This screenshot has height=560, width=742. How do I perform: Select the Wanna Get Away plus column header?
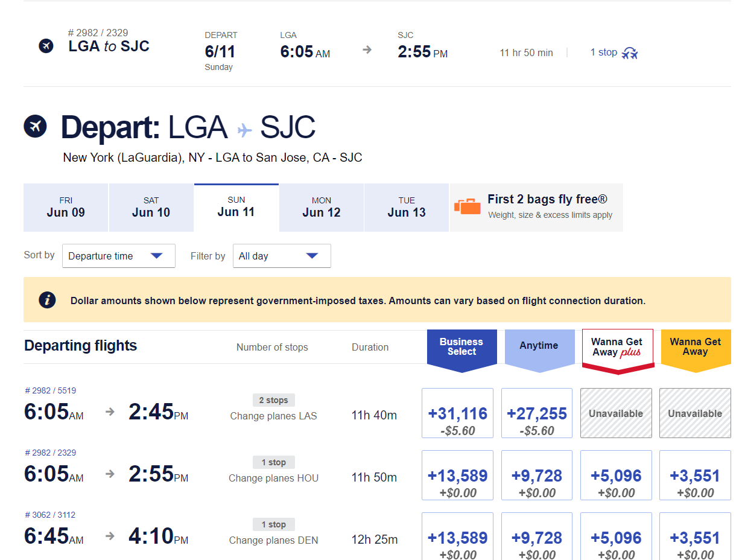(x=617, y=346)
